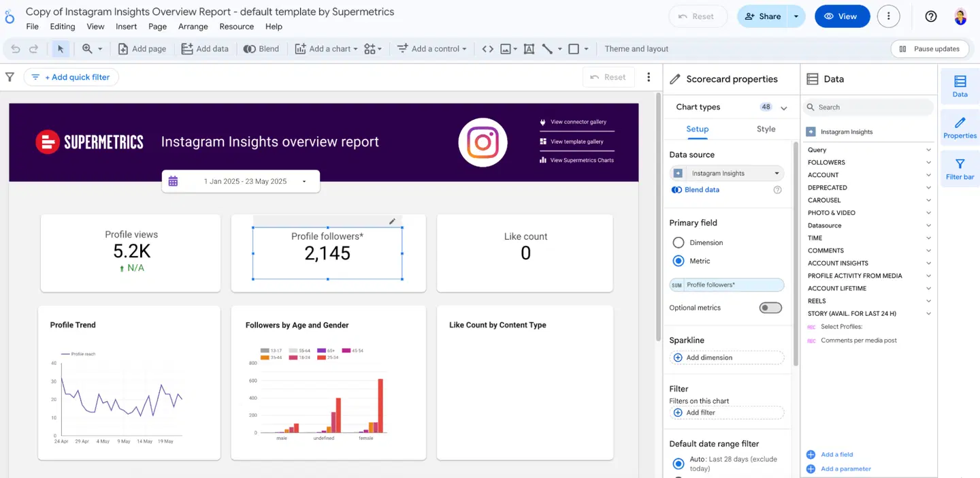
Task: Open the Insert menu
Action: click(126, 27)
